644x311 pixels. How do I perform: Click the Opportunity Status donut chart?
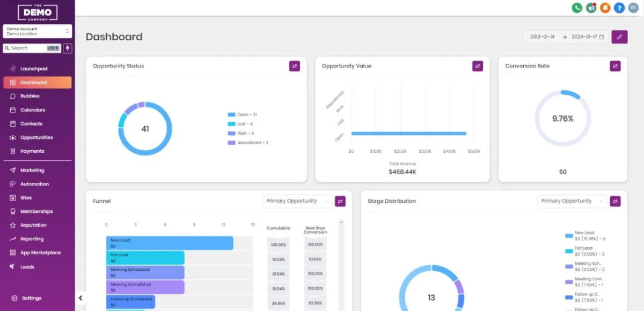[145, 129]
